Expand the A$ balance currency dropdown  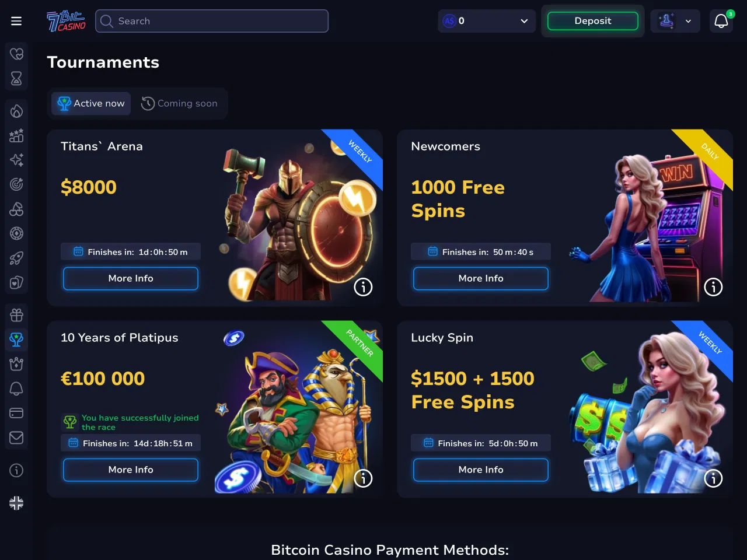[x=487, y=21]
